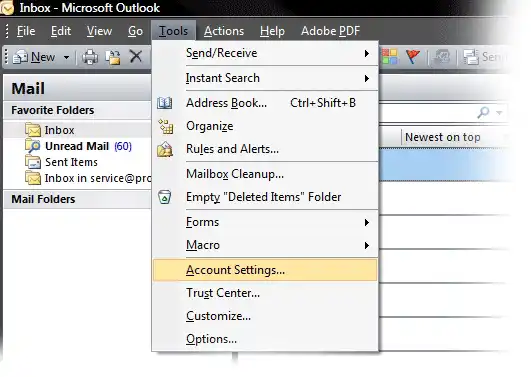Select the Unread Mail (60) folder
This screenshot has height=377, width=531.
click(x=88, y=146)
